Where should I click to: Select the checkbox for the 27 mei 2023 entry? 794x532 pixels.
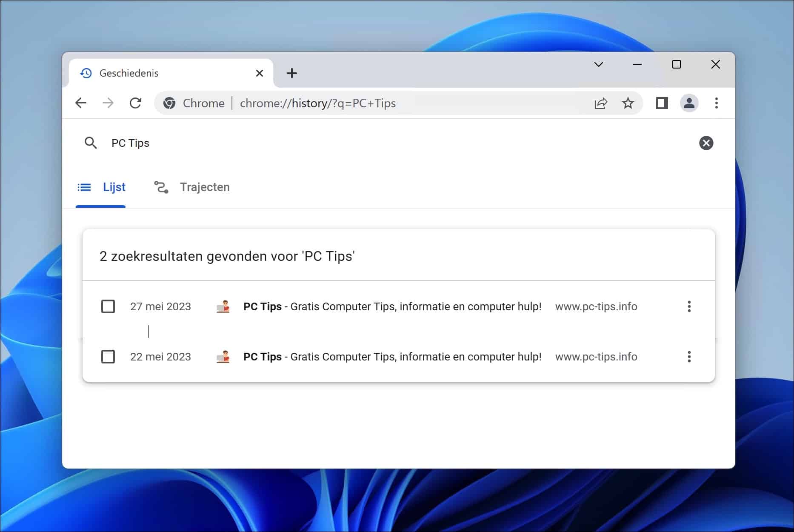coord(109,306)
